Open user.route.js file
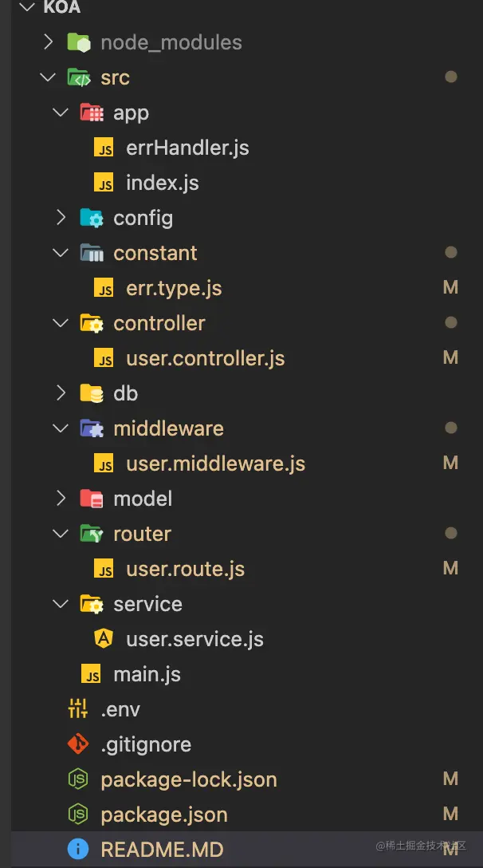The height and width of the screenshot is (868, 483). [185, 569]
